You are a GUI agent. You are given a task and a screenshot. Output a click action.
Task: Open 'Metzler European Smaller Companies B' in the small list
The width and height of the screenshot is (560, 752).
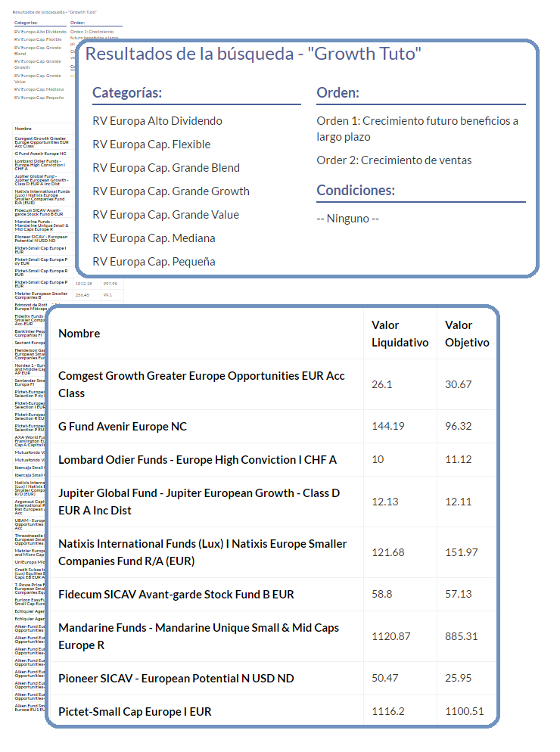click(41, 295)
